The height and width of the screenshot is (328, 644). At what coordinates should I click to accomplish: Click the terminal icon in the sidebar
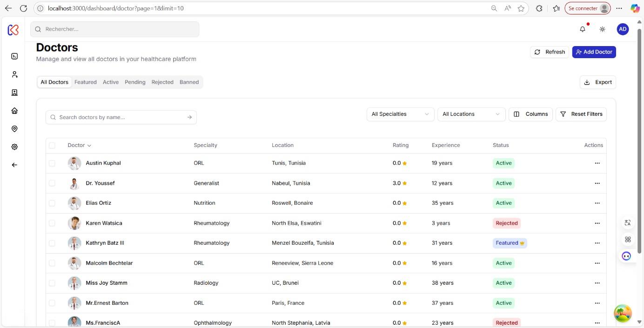[x=14, y=56]
